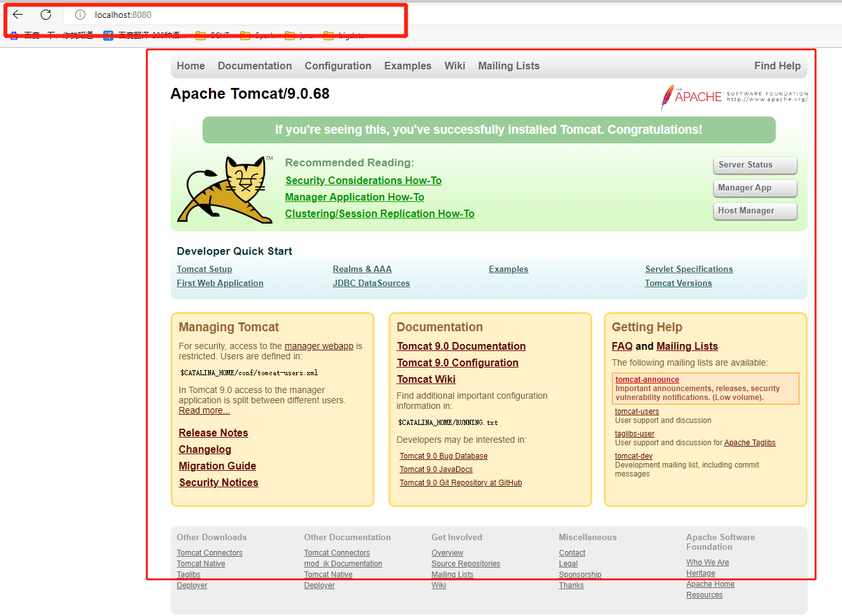Open the Manager App button

coord(755,188)
